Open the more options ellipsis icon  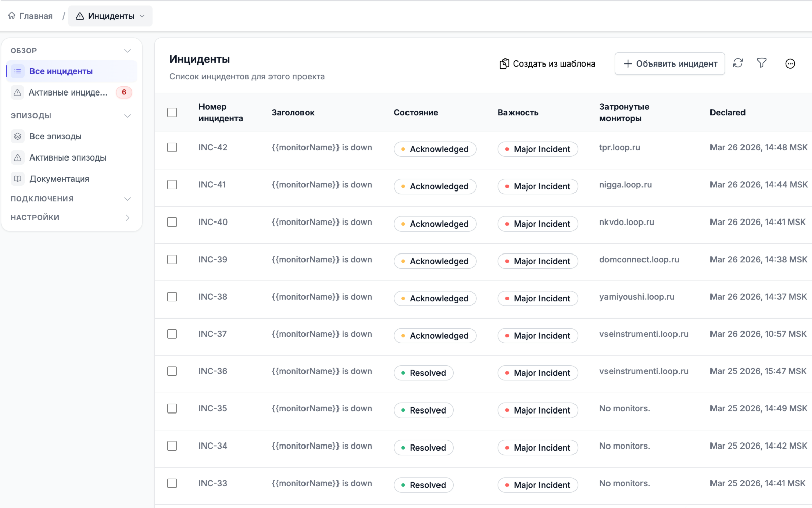[x=790, y=63]
